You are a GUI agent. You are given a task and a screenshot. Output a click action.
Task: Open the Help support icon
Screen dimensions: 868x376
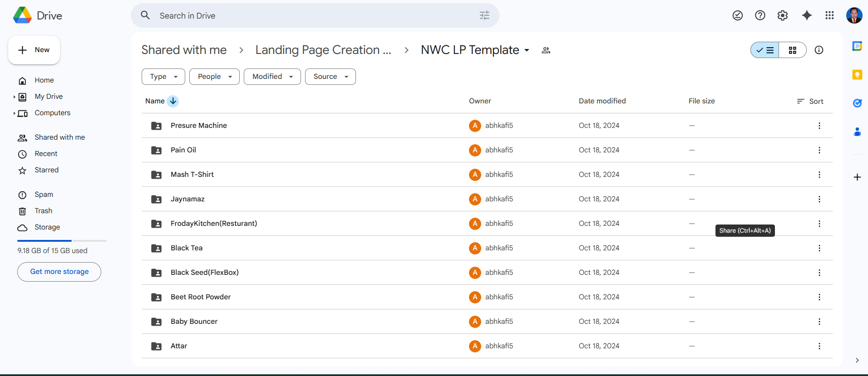(x=760, y=15)
